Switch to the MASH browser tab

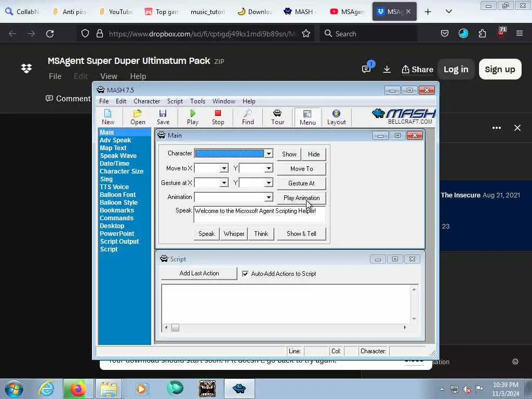(x=300, y=12)
